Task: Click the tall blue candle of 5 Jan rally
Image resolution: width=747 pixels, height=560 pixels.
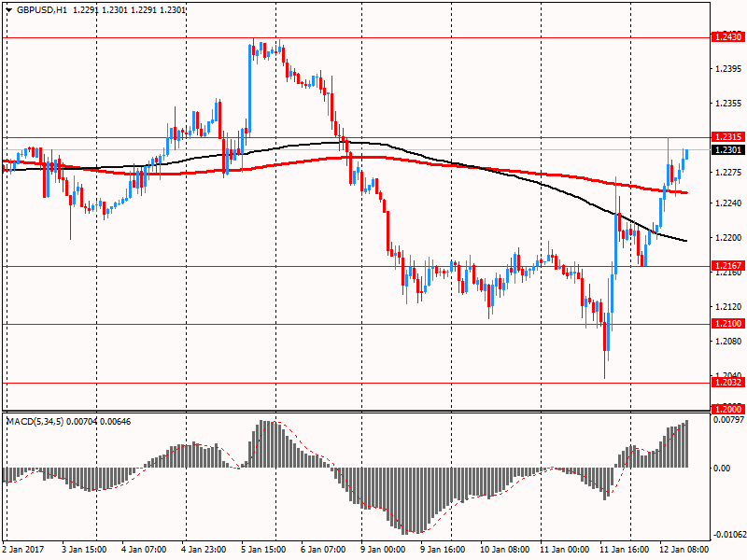Action: point(249,91)
